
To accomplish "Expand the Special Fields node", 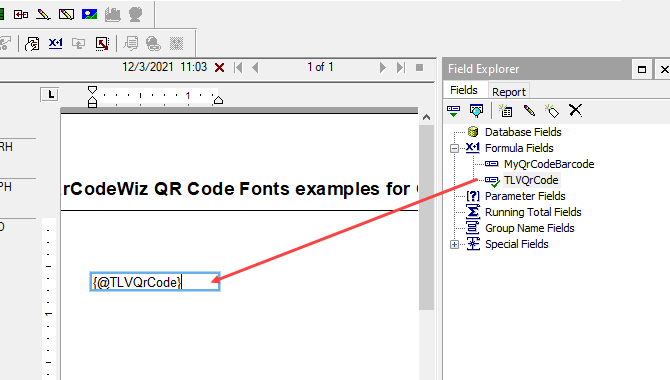I will [x=455, y=244].
